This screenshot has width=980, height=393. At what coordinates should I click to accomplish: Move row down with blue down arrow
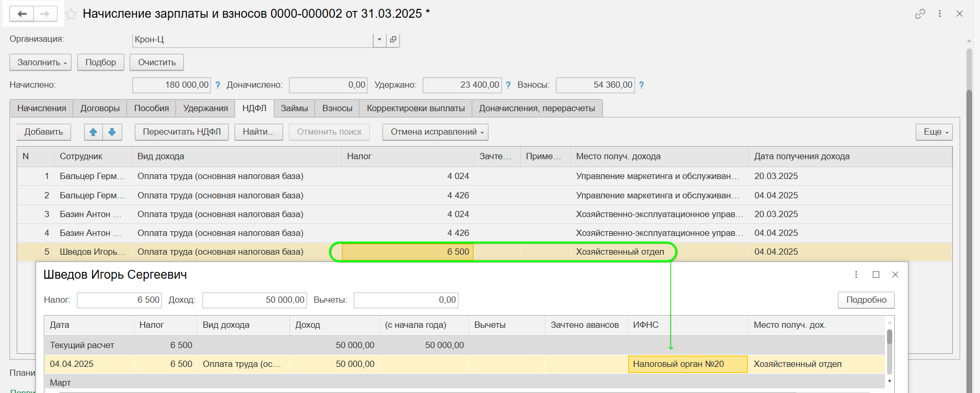(x=112, y=132)
